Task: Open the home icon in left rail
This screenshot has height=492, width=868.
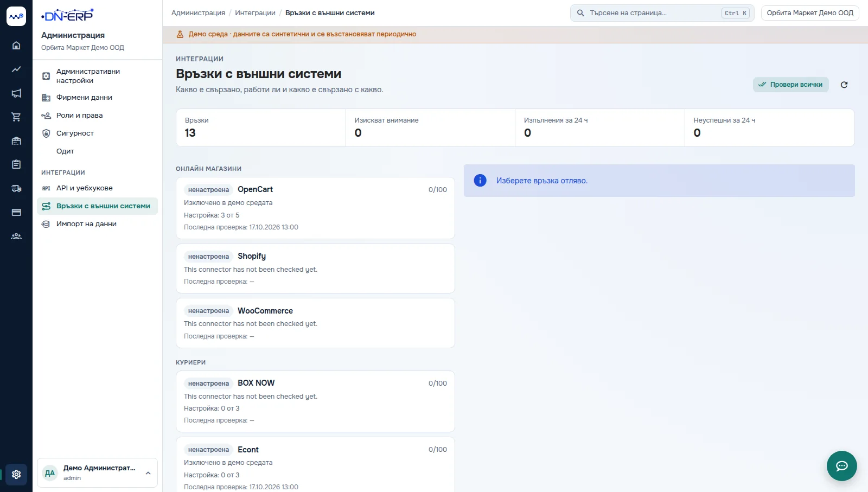Action: [16, 45]
